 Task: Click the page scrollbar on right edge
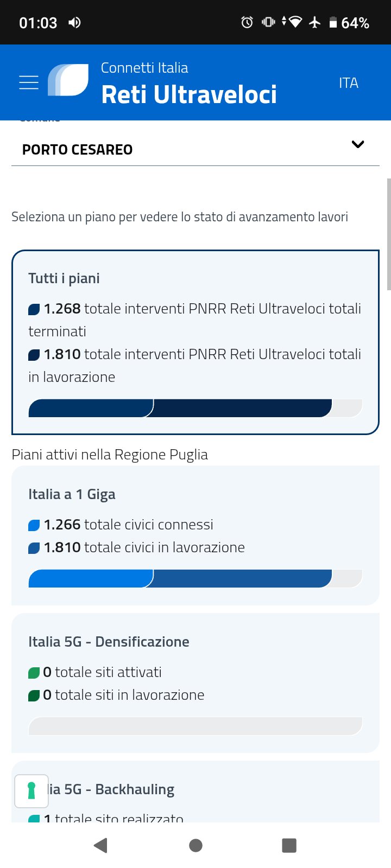click(x=388, y=233)
